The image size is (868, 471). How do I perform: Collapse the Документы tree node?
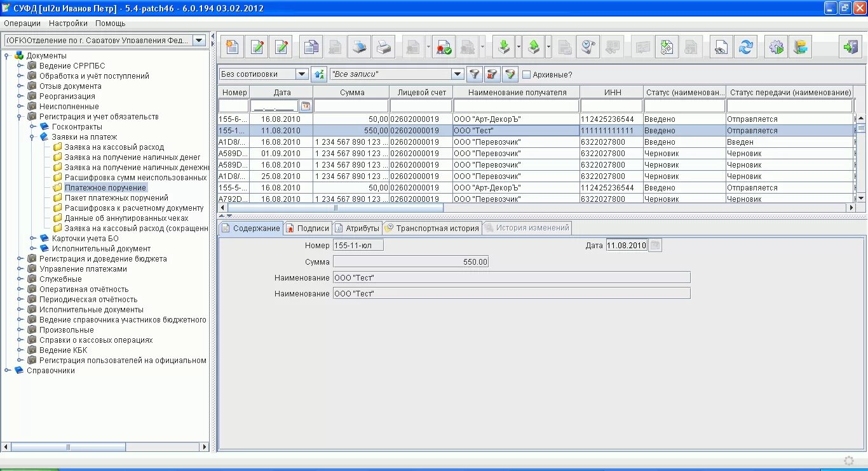[x=7, y=55]
